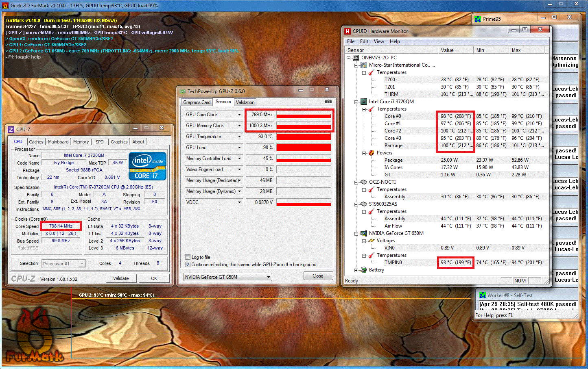
Task: Collapse the OCZ-NOCTI node
Action: tap(356, 182)
